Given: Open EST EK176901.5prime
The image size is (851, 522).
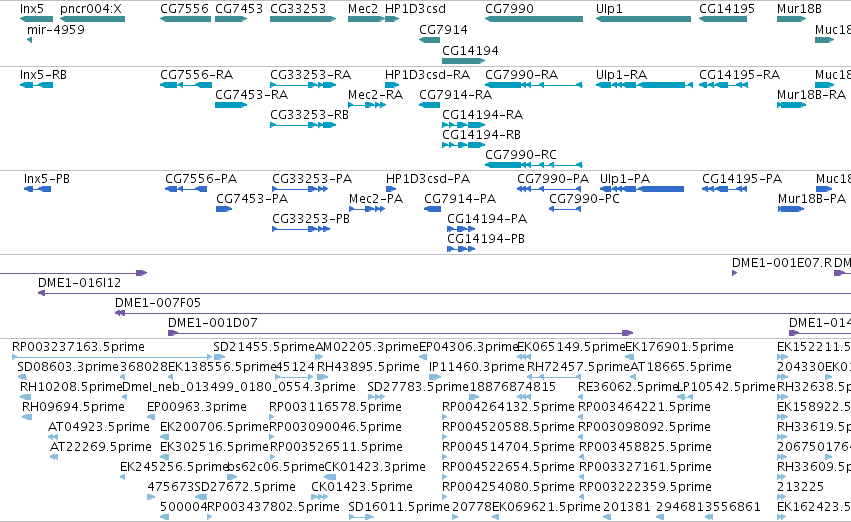Looking at the screenshot, I should pyautogui.click(x=679, y=347).
